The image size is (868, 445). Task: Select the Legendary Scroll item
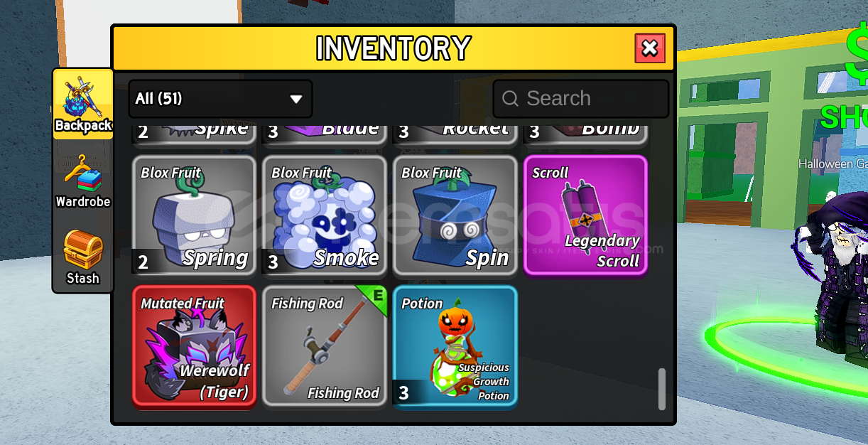(585, 215)
